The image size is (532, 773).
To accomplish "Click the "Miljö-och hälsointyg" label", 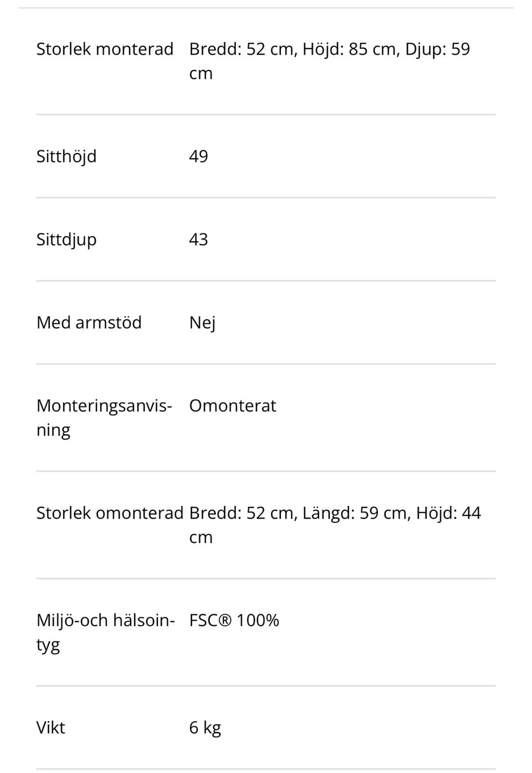I will pos(105,632).
